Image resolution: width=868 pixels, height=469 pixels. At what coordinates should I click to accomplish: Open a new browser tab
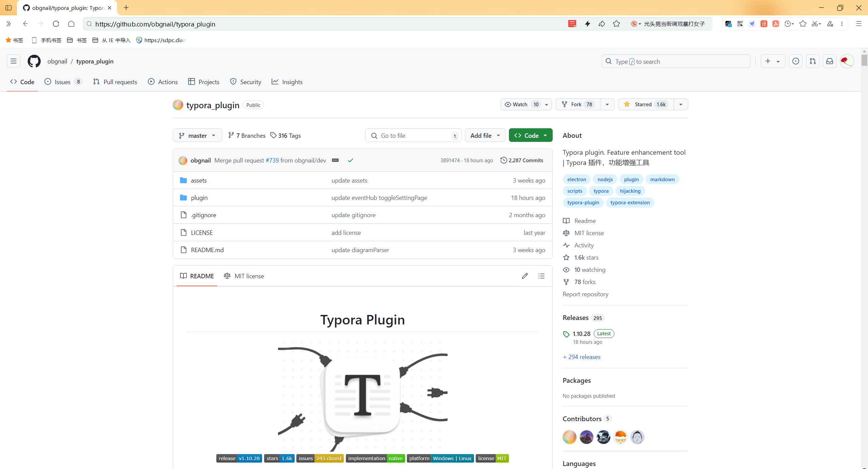126,7
